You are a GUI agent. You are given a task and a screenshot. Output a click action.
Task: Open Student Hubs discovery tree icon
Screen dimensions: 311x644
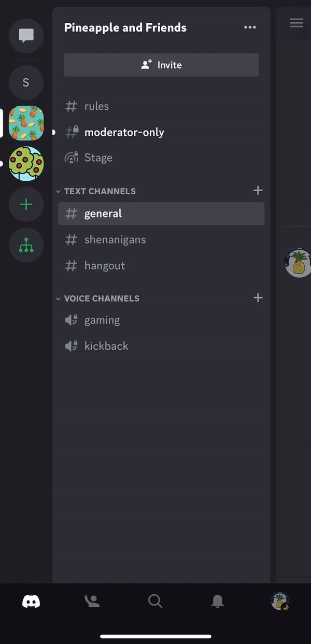tap(26, 245)
